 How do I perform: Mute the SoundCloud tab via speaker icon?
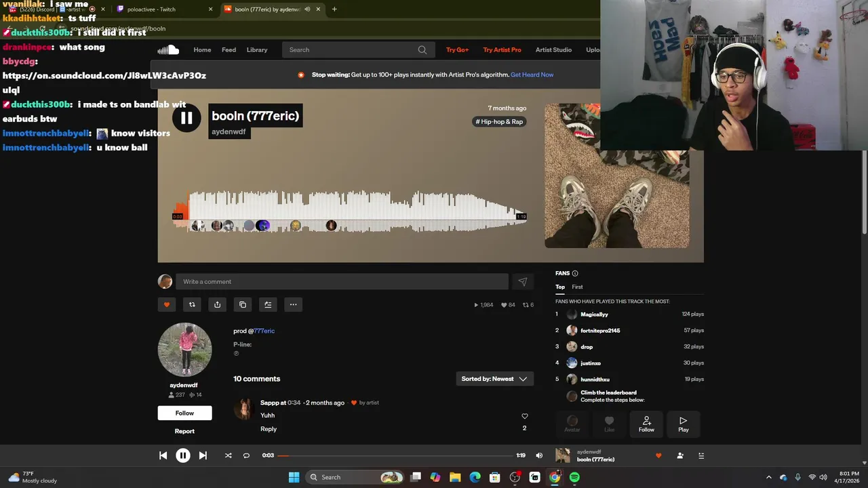point(307,9)
